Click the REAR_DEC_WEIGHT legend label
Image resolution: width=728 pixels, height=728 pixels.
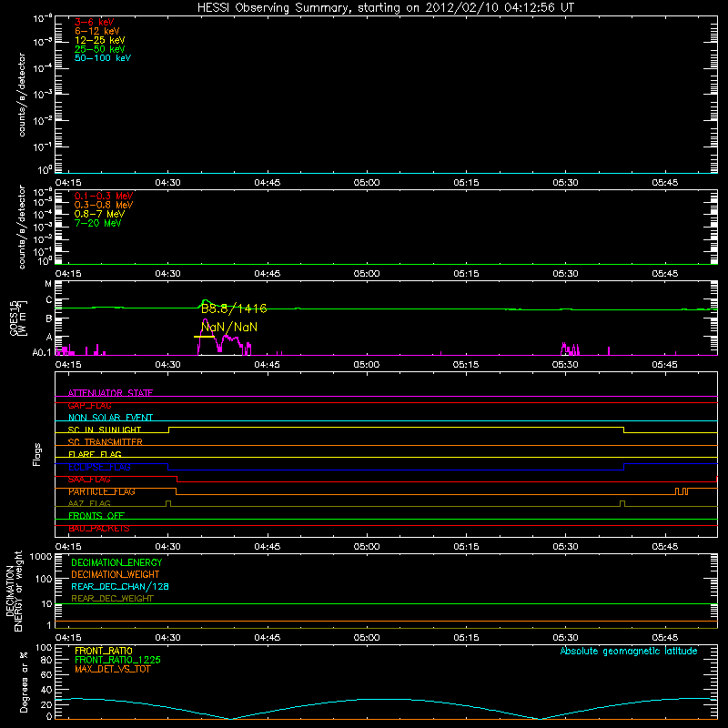(x=112, y=599)
